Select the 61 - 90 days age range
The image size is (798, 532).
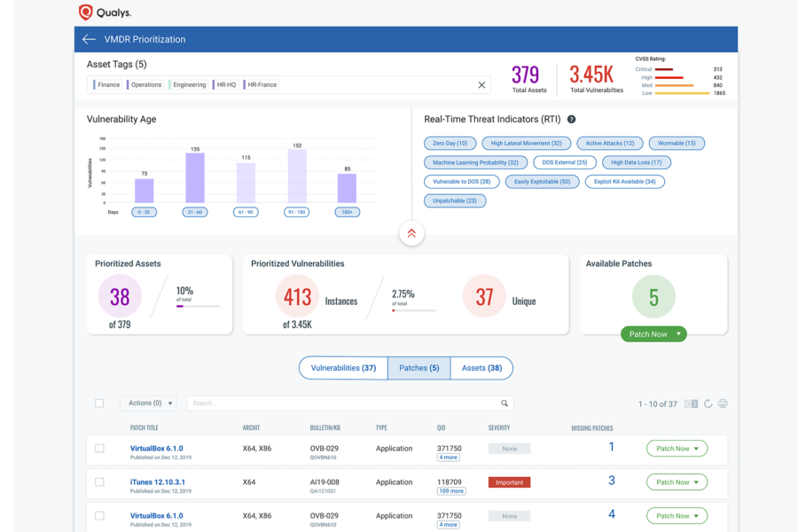click(246, 212)
